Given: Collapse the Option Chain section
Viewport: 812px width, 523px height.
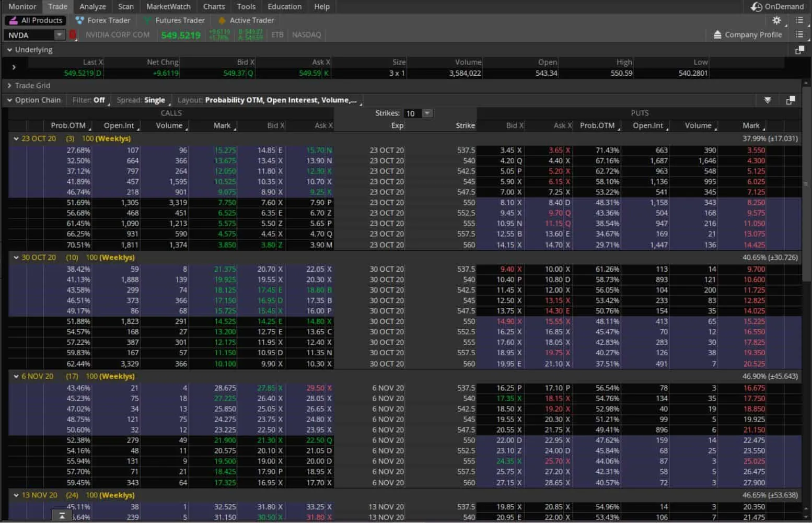Looking at the screenshot, I should [9, 100].
